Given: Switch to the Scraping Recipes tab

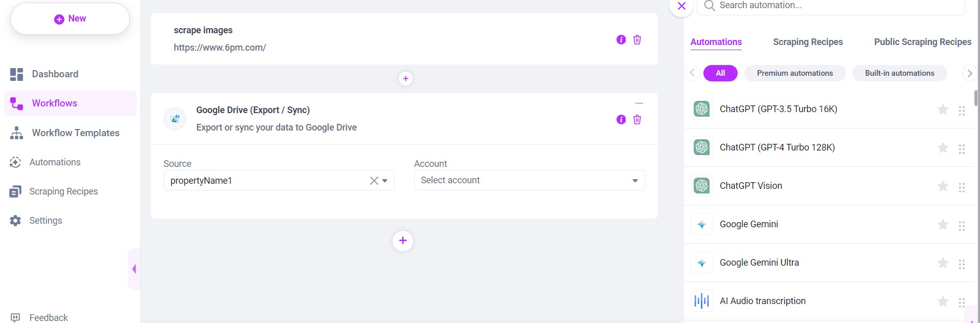Looking at the screenshot, I should click(807, 42).
